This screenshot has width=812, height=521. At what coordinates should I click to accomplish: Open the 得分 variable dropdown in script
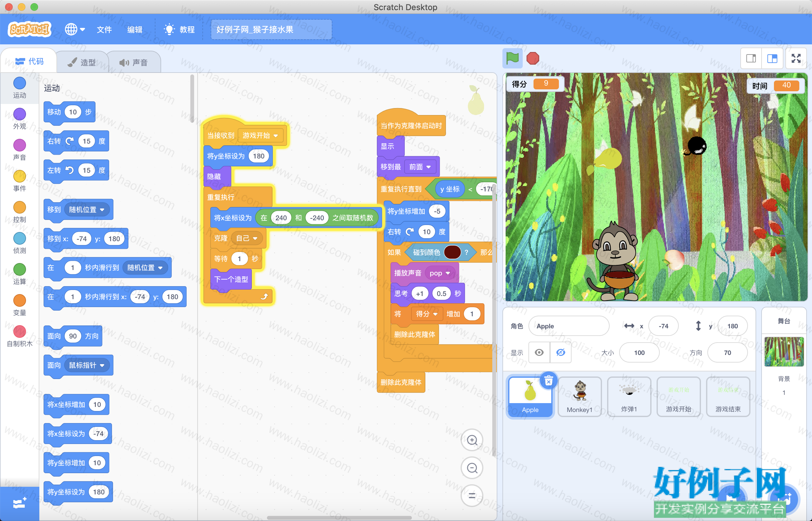pos(427,314)
